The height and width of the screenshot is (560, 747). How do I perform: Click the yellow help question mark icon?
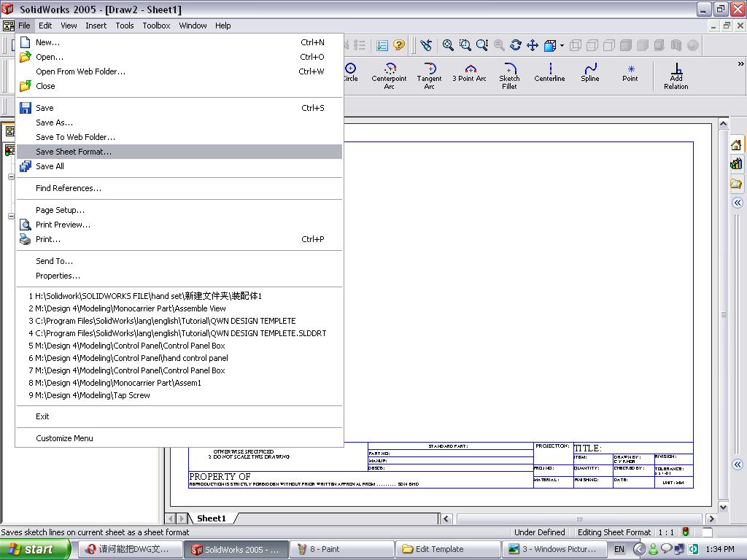(399, 45)
